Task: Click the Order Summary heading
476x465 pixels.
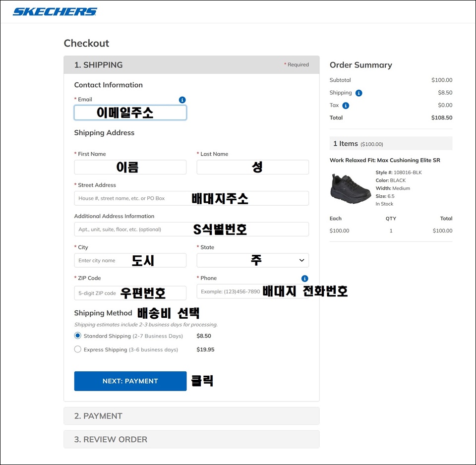Action: click(360, 65)
